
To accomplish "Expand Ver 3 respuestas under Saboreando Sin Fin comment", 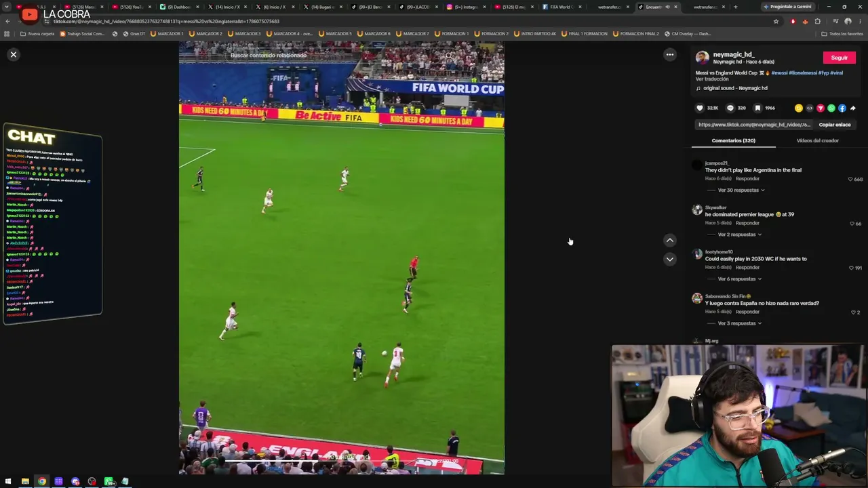I will [x=739, y=323].
